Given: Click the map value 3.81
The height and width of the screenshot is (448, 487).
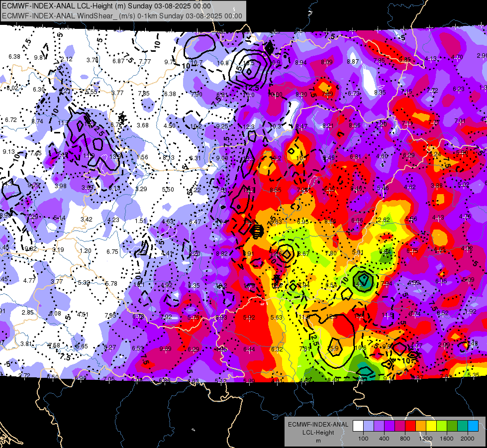Looking at the screenshot, I should pos(26,344).
